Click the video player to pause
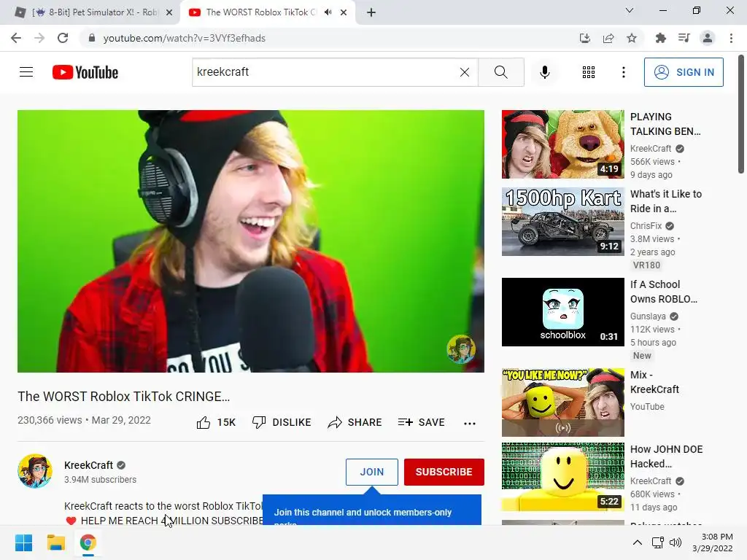 (x=251, y=241)
